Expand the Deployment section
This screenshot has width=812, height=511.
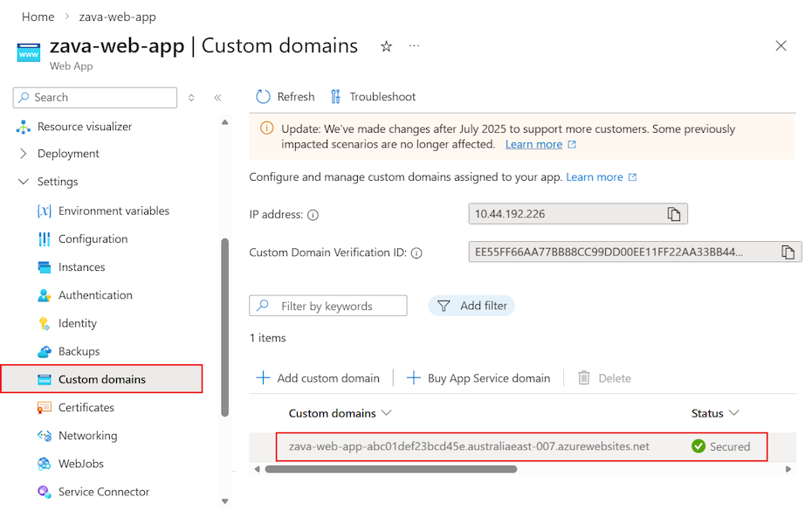24,154
